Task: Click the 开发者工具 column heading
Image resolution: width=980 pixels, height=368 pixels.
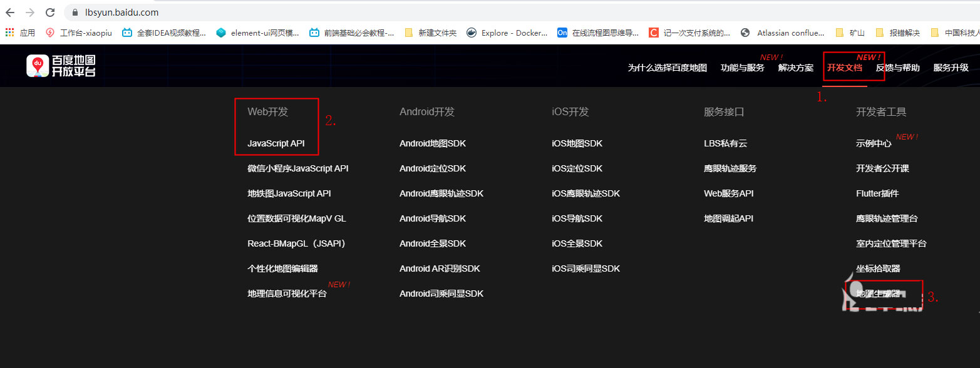Action: tap(881, 112)
